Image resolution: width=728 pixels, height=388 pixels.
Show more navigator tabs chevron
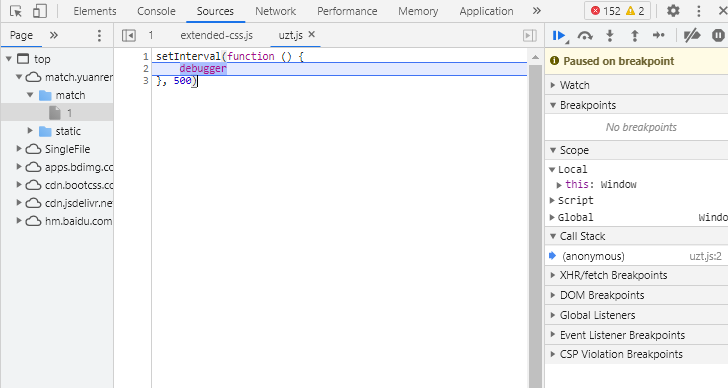(x=54, y=35)
